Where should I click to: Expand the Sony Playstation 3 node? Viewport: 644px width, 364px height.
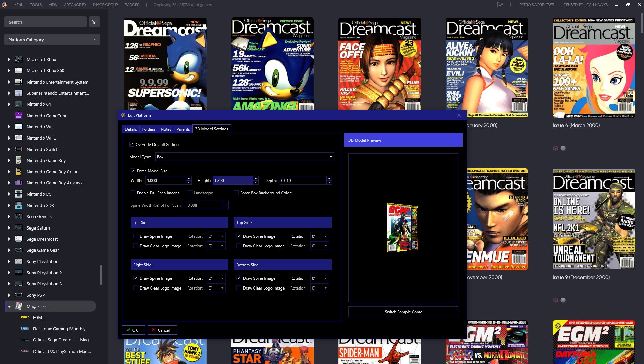[9, 284]
